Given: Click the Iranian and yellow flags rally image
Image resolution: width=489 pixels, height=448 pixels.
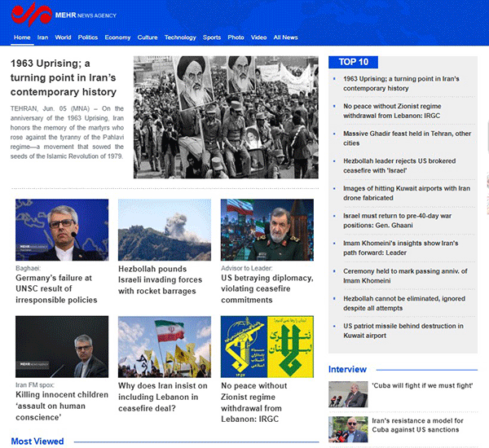Looking at the screenshot, I should coord(165,347).
